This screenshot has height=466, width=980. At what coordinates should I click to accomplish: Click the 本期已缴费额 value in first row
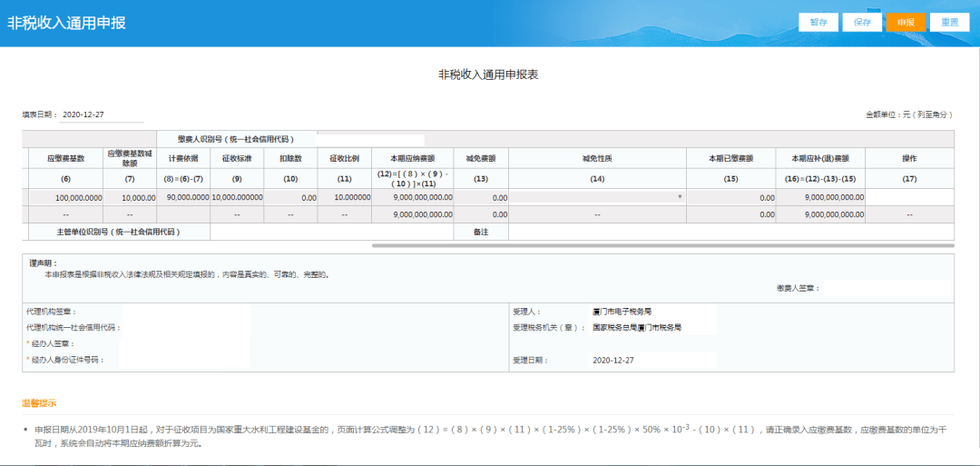[730, 197]
